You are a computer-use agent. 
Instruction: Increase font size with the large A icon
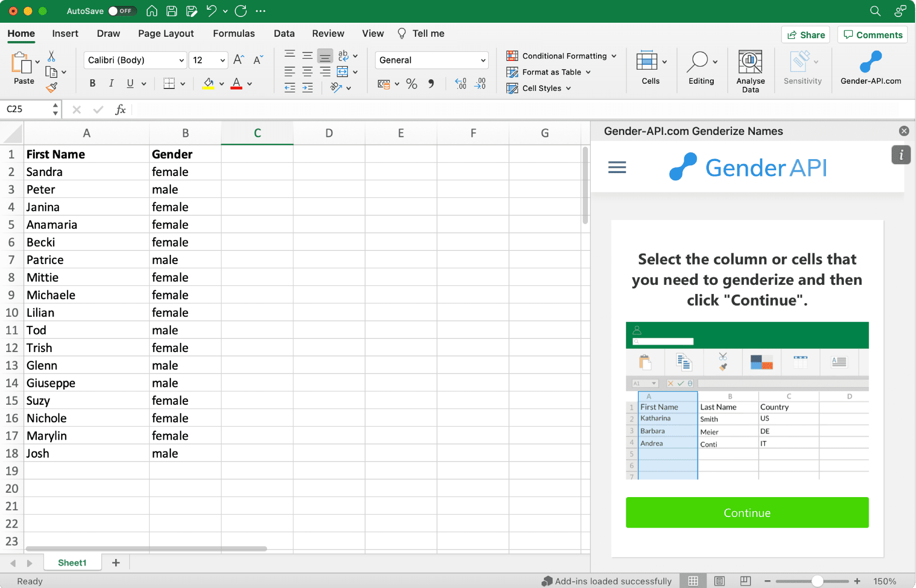(x=239, y=60)
